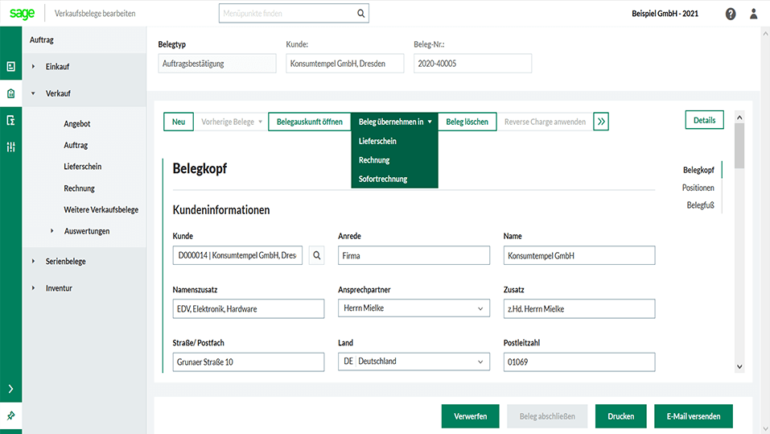Click the Namenszusatz field

pos(248,309)
